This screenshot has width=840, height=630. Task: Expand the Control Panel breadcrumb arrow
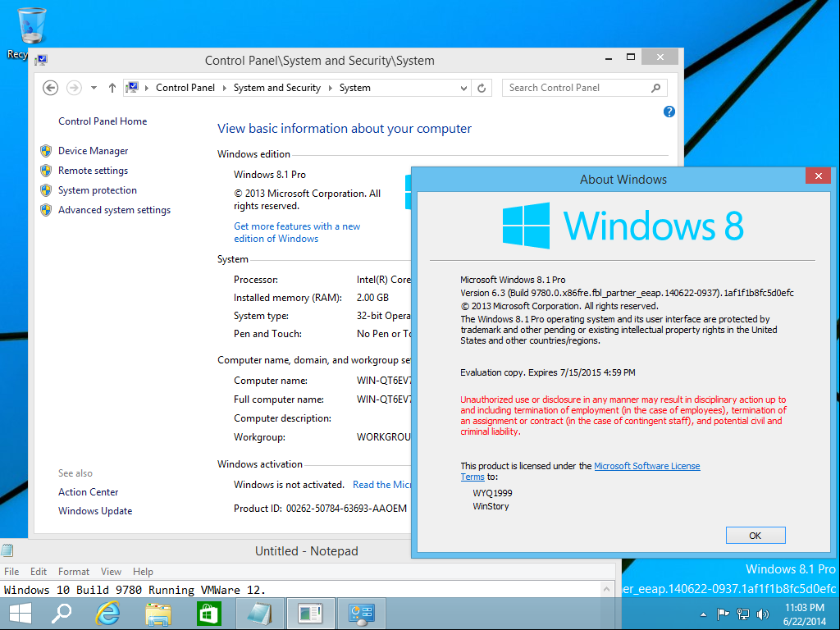tap(224, 88)
